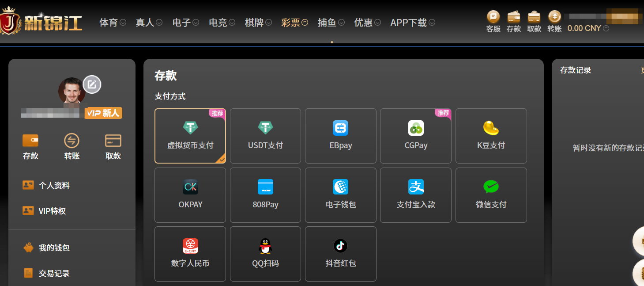
Task: Click sidebar 取款 card icon
Action: (x=113, y=141)
